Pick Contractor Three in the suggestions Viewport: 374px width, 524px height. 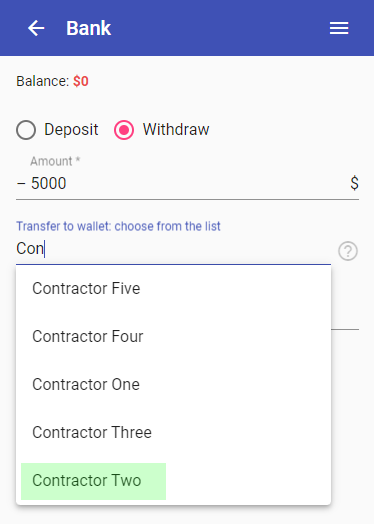(x=173, y=432)
